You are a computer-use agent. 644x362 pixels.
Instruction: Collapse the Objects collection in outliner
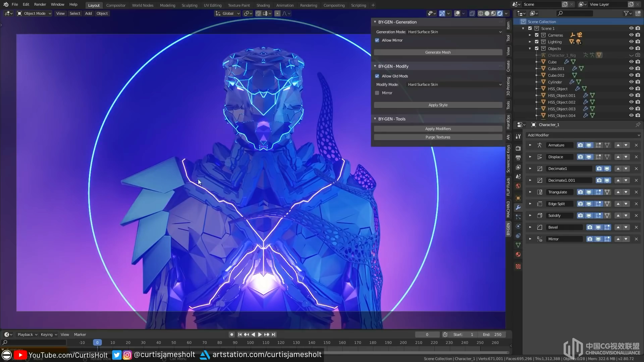pyautogui.click(x=530, y=48)
